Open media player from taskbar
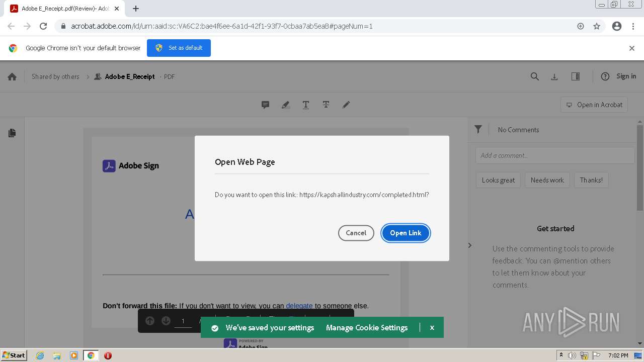The image size is (644, 362). click(73, 355)
